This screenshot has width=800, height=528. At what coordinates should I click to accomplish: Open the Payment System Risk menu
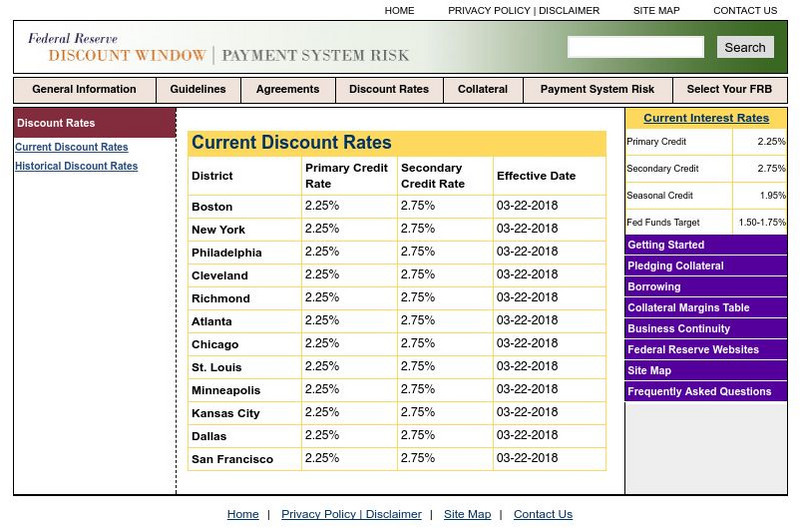pos(597,90)
